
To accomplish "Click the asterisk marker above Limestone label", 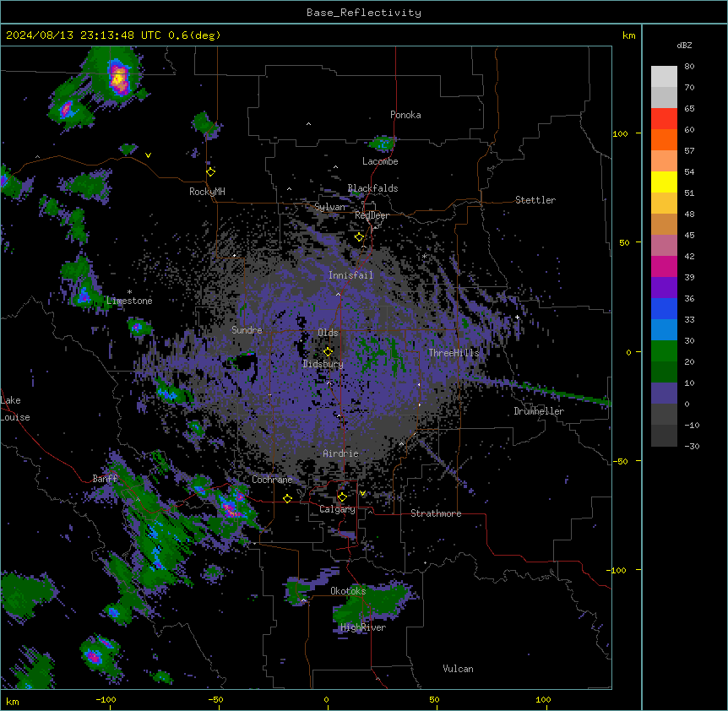I will point(129,292).
